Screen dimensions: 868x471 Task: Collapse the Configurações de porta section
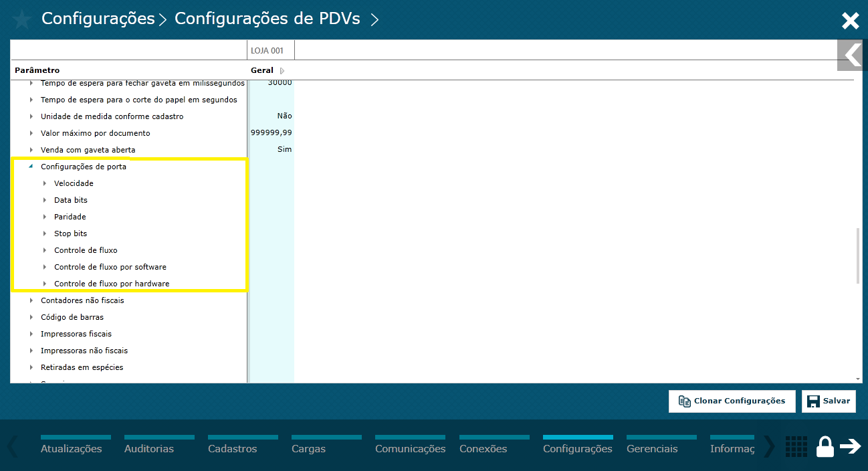pyautogui.click(x=31, y=166)
